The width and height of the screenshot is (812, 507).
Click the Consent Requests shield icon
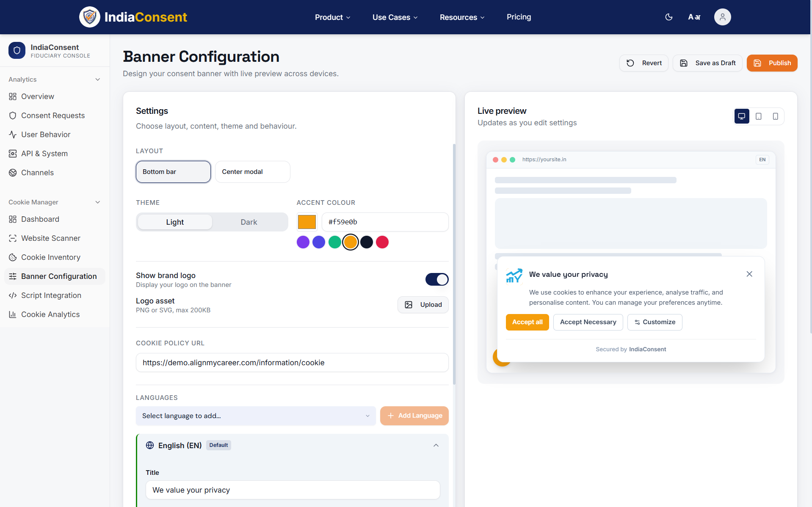pyautogui.click(x=13, y=116)
